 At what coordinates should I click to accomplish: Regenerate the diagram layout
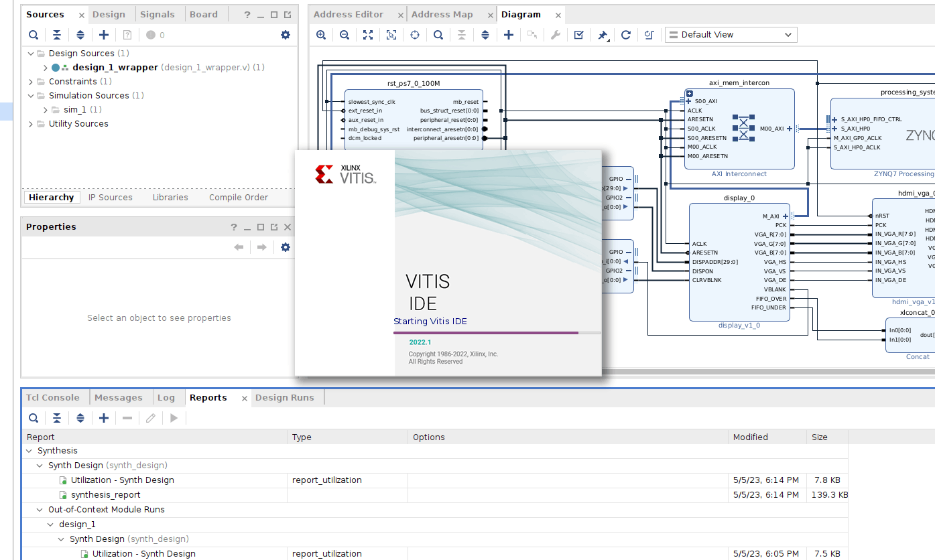pyautogui.click(x=626, y=35)
